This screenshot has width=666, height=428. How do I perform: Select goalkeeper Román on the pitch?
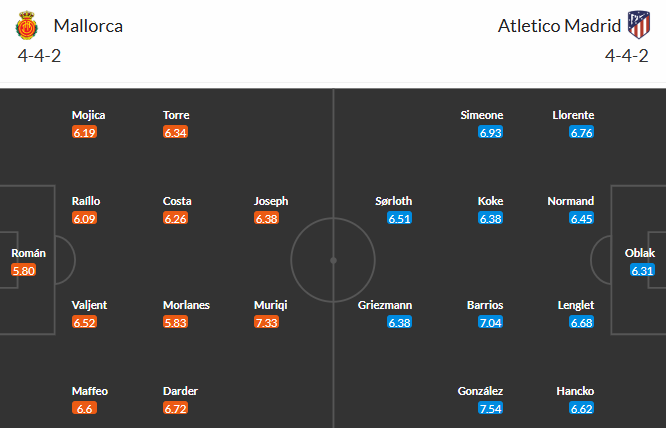point(28,253)
